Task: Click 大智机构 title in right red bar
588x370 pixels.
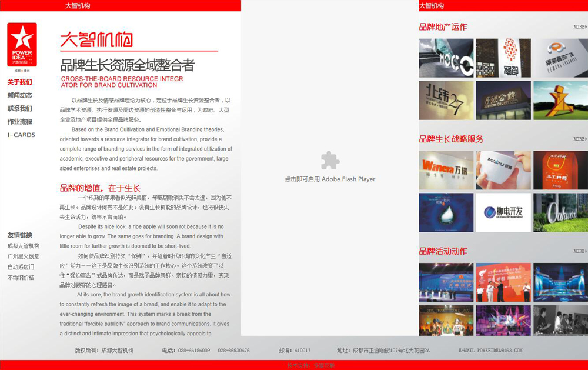Action: (x=431, y=6)
